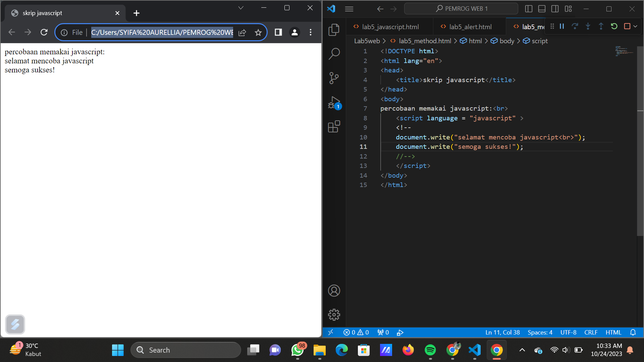The width and height of the screenshot is (644, 362).
Task: Click the Restart debug session icon
Action: click(614, 26)
